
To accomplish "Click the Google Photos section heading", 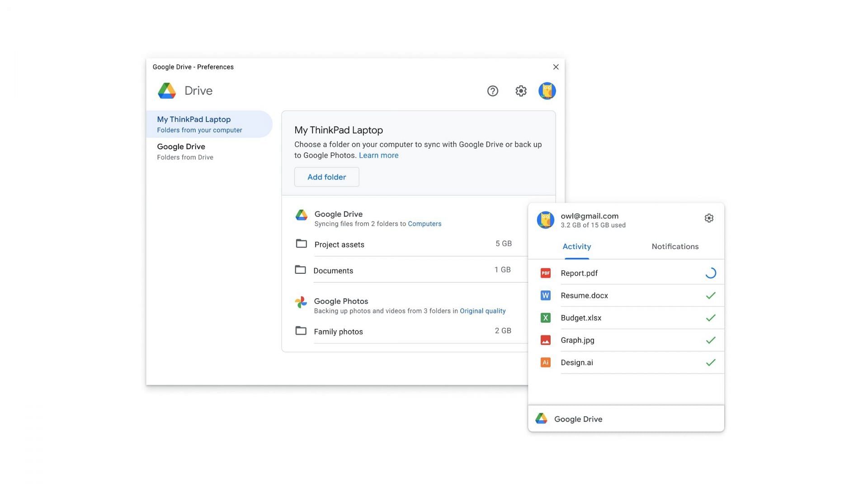I will (341, 301).
